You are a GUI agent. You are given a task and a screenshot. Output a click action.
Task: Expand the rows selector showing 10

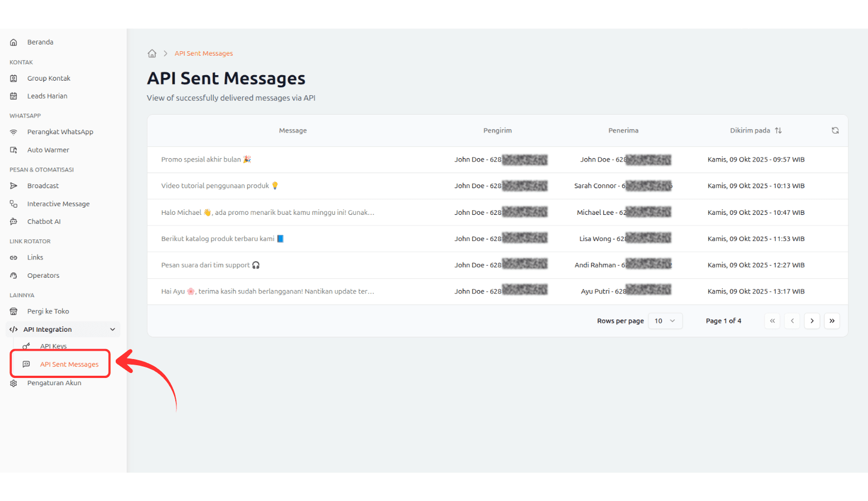[x=665, y=321]
